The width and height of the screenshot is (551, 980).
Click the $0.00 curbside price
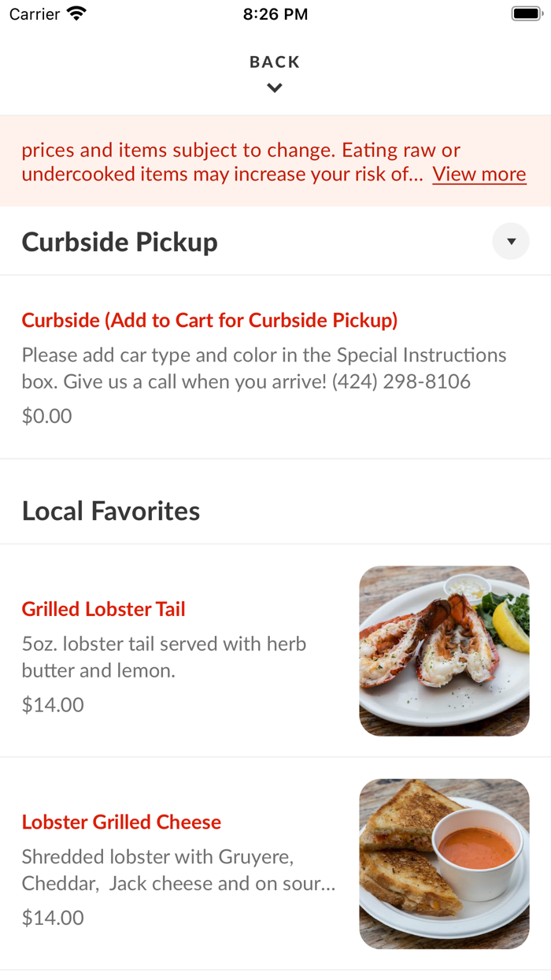46,415
